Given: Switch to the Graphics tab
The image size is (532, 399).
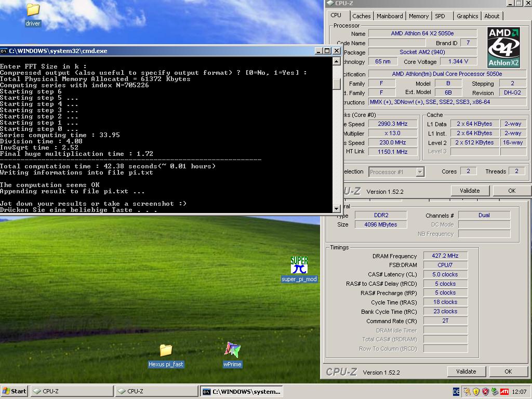Looking at the screenshot, I should pos(467,16).
